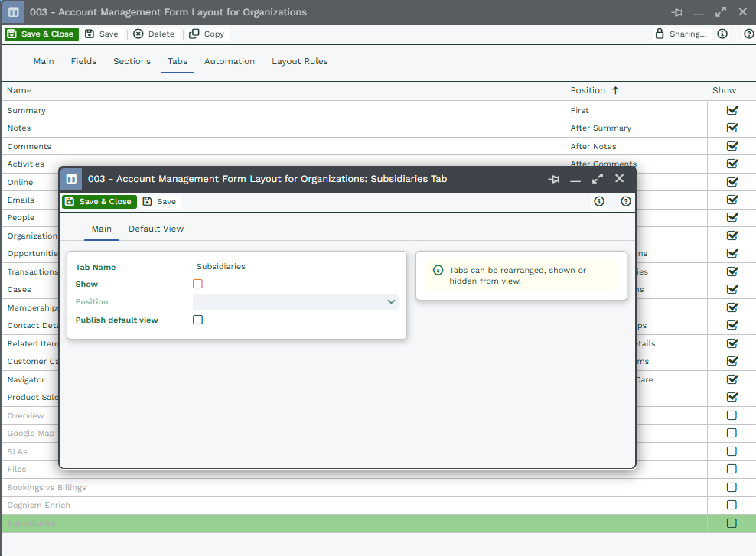Click the Sharing lock icon
756x556 pixels.
point(660,34)
